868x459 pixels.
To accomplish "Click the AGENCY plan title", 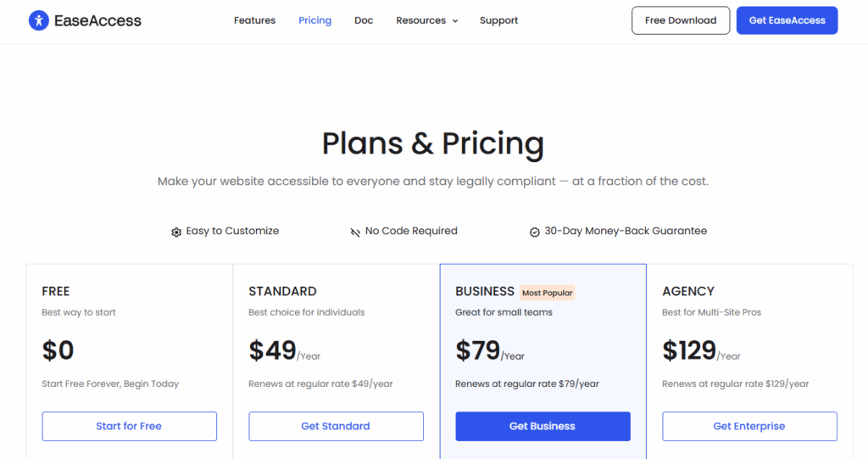I will pos(688,291).
